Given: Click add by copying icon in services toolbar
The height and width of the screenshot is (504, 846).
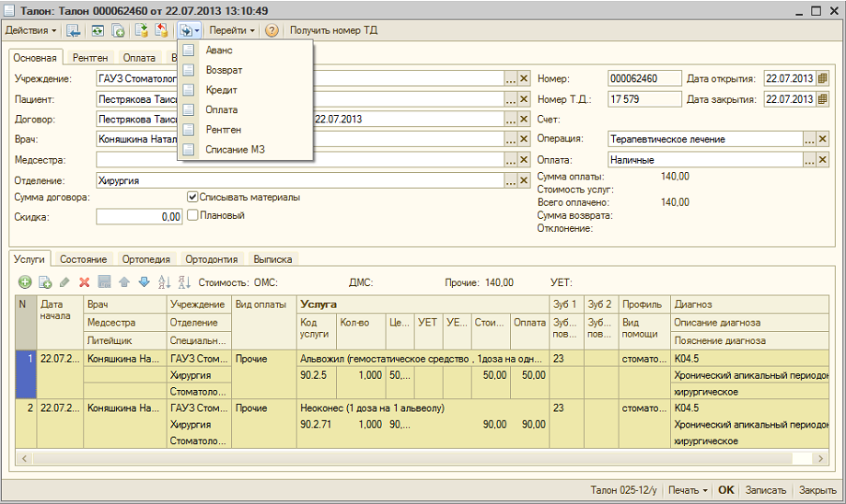Looking at the screenshot, I should (44, 282).
